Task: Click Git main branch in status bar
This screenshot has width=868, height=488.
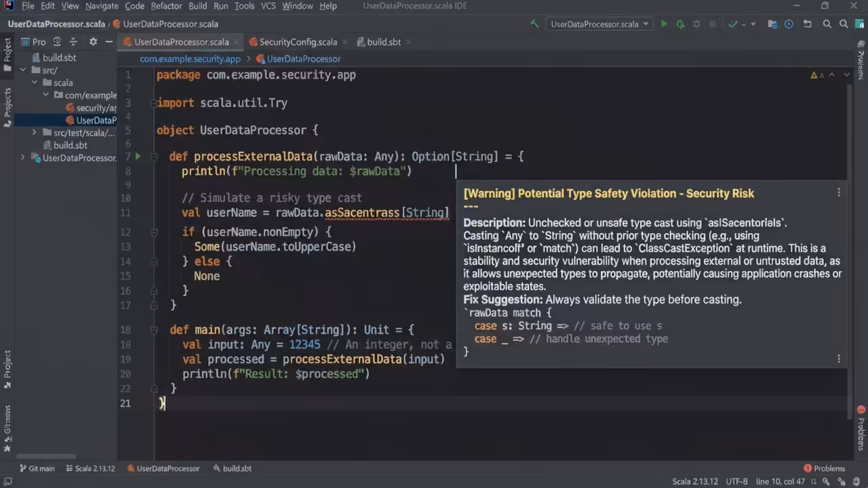Action: 37,468
